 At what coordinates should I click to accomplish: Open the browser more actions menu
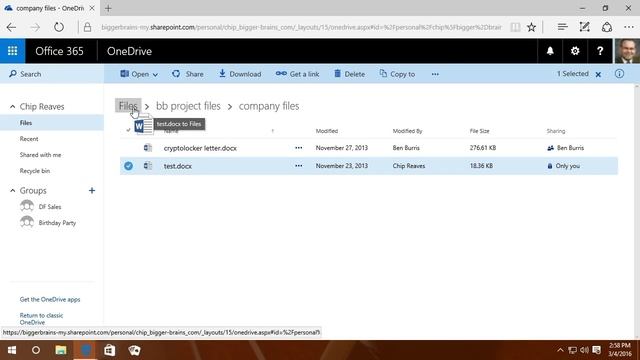click(x=629, y=27)
